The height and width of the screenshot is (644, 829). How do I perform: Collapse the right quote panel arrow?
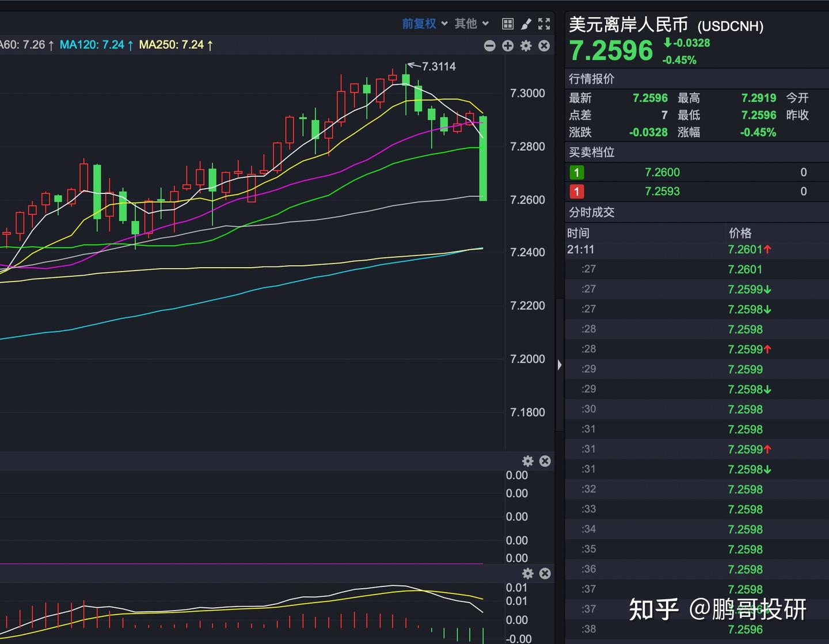(559, 365)
